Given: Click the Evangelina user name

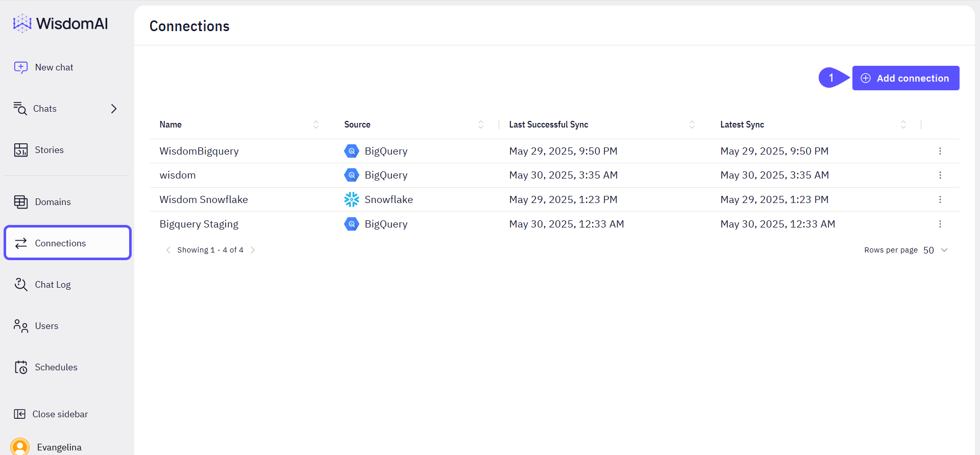Looking at the screenshot, I should pyautogui.click(x=59, y=447).
